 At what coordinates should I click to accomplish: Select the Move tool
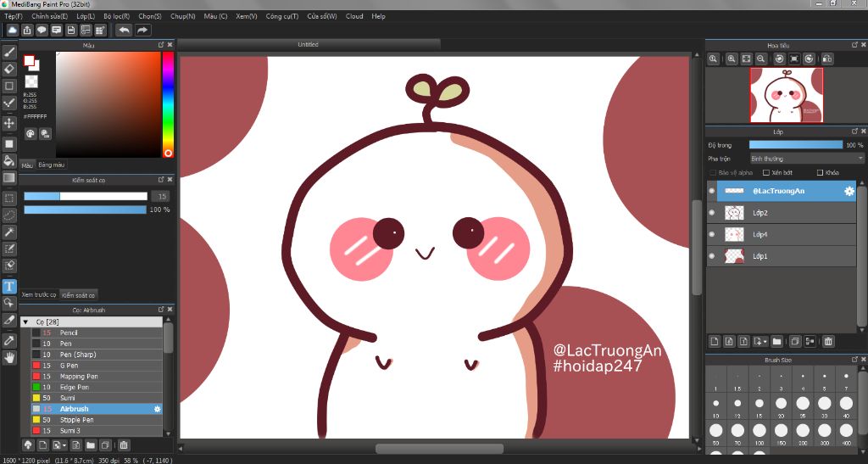[8, 123]
